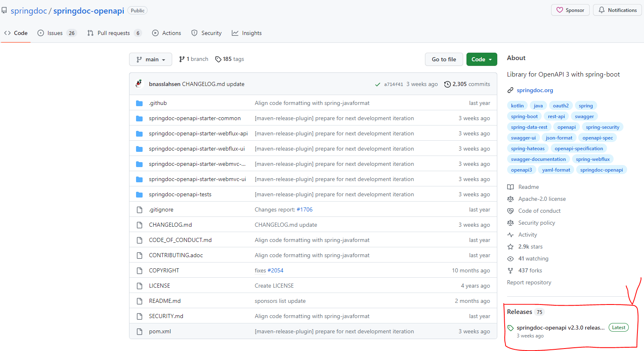Click bell icon in Notifications button
The width and height of the screenshot is (644, 351).
(x=602, y=10)
